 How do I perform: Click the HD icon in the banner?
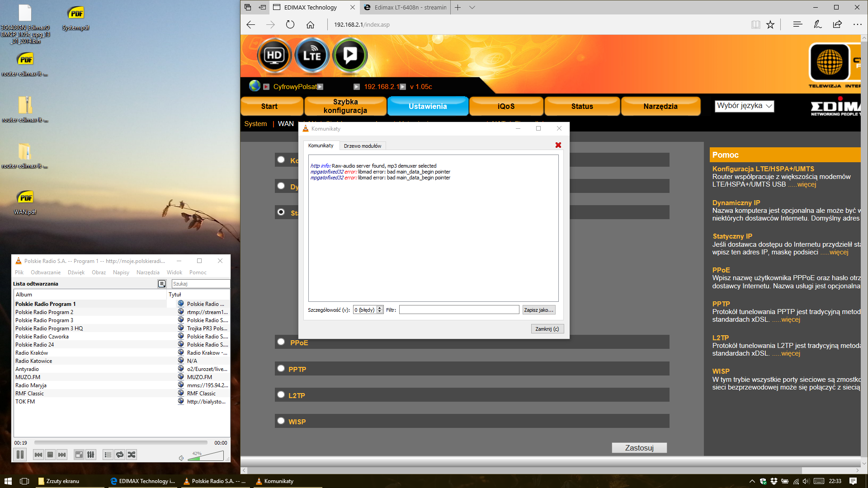[x=274, y=56]
